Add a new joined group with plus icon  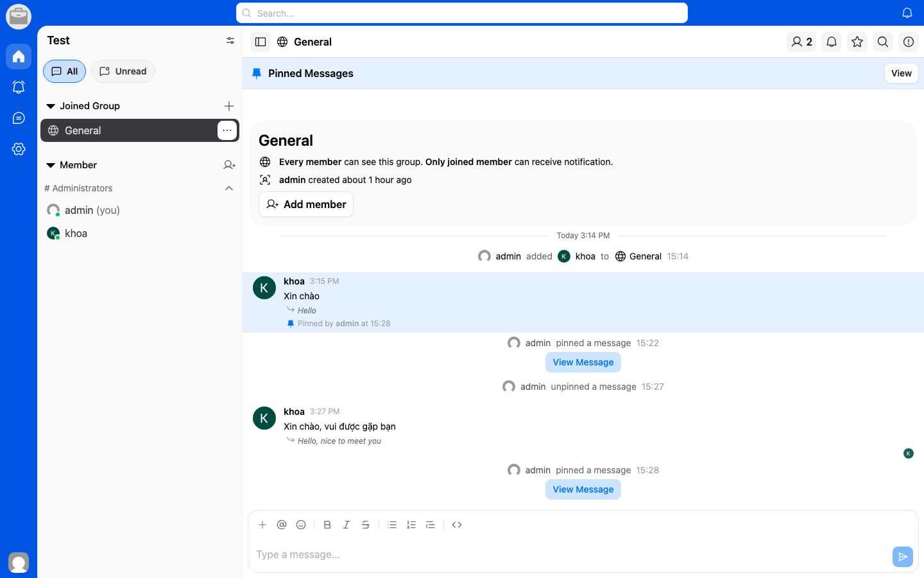pos(229,106)
